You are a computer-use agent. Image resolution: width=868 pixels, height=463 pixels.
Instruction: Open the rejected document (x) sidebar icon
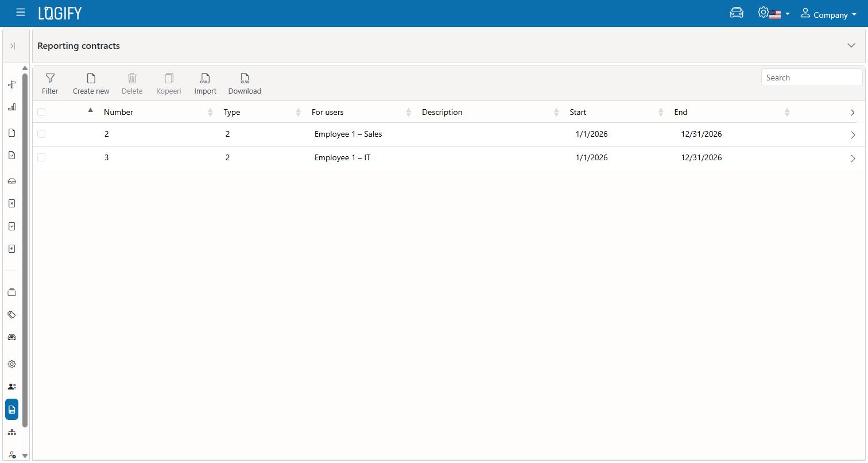[x=11, y=203]
